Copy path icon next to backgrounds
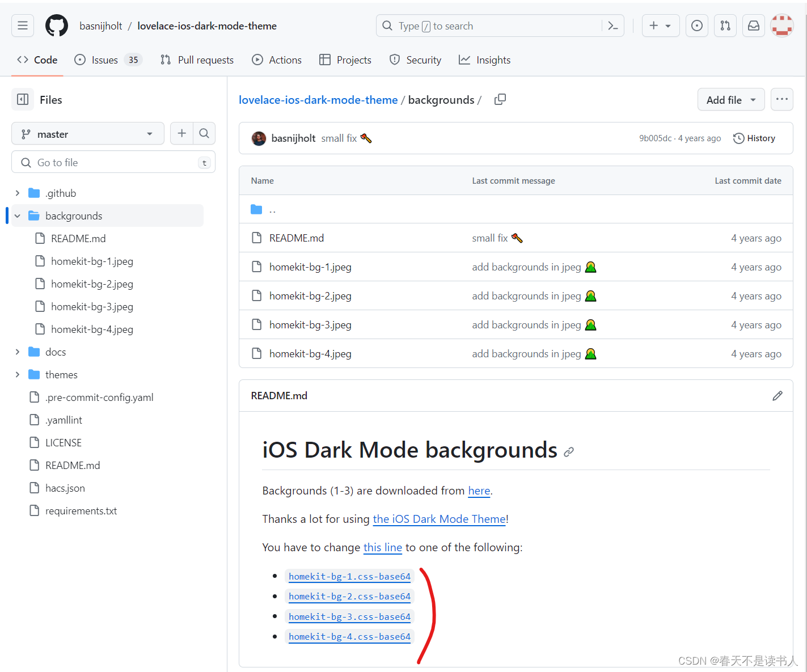Viewport: 807px width, 672px height. coord(500,100)
